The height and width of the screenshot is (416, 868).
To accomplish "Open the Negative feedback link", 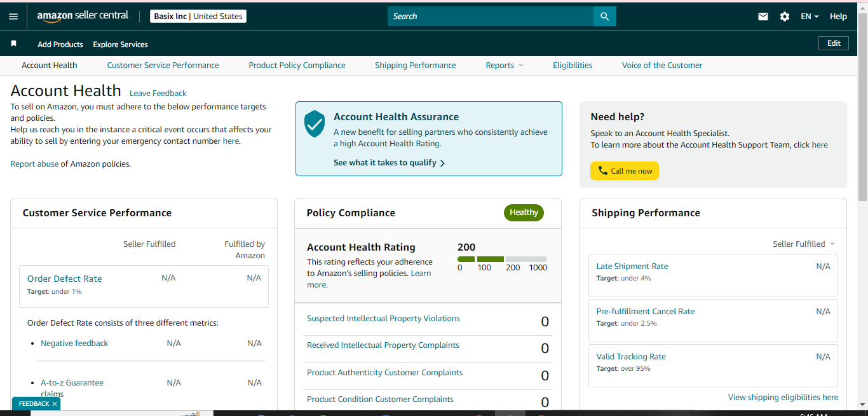I will (x=74, y=343).
